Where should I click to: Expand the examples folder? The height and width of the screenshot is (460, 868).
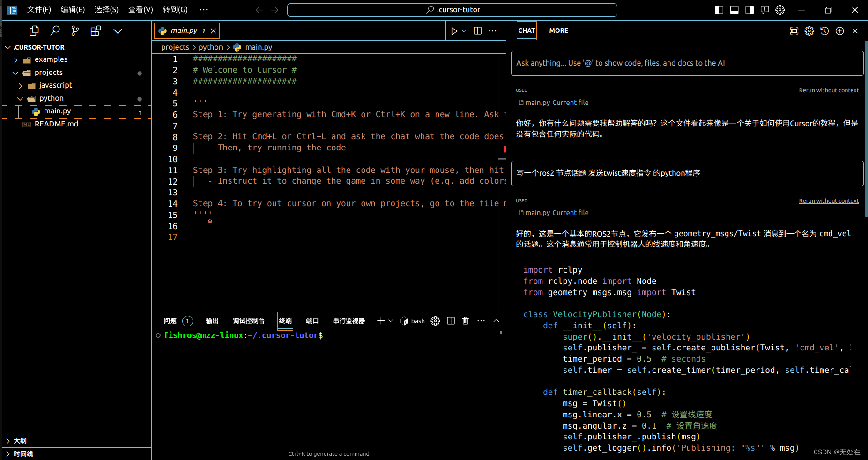77,59
